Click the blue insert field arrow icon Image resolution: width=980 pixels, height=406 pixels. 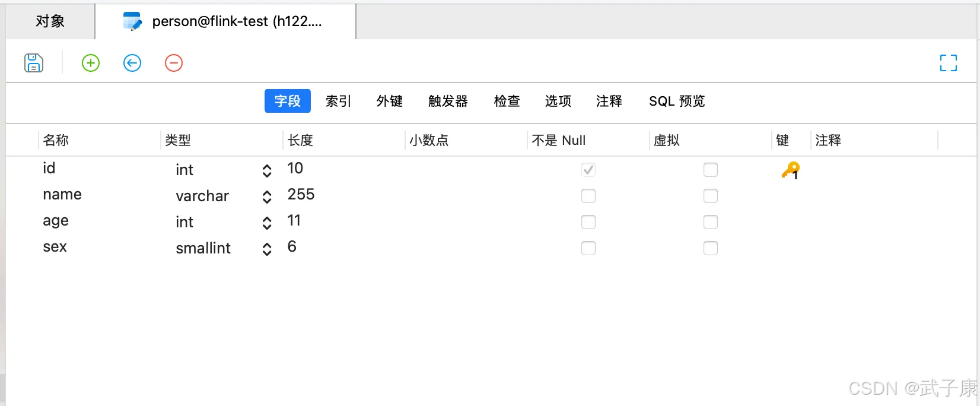(132, 63)
